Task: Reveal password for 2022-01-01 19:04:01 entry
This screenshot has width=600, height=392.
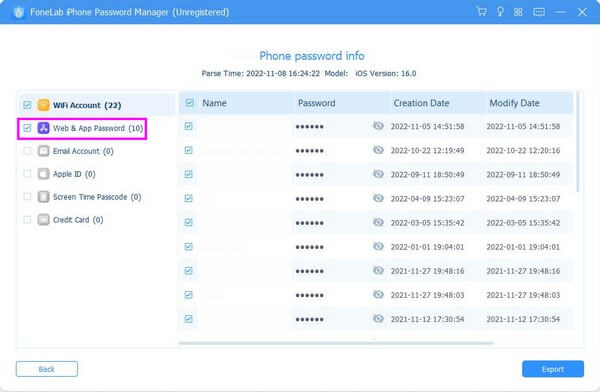Action: click(x=378, y=247)
